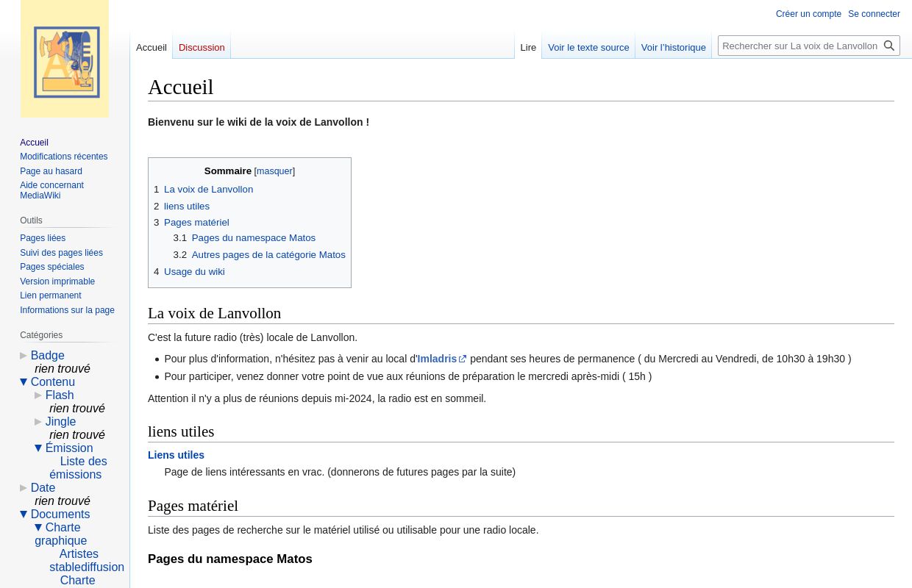Viewport: 912px width, 588px height.
Task: Collapse the Contenu category tree
Action: (24, 382)
